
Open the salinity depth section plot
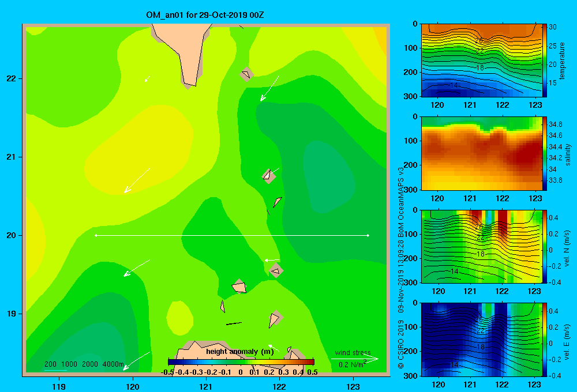[481, 153]
